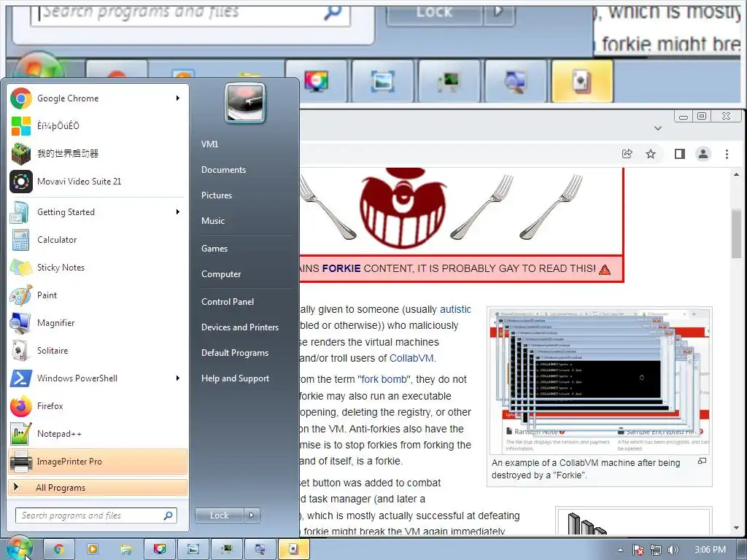Click the Chrome page vertical scrollbar thumb
The width and height of the screenshot is (747, 560).
736,233
